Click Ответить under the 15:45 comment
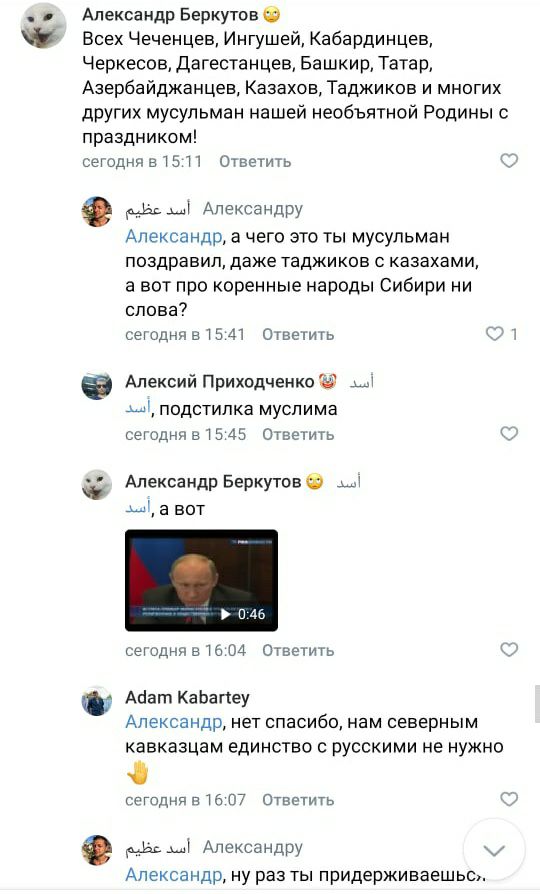 298,434
